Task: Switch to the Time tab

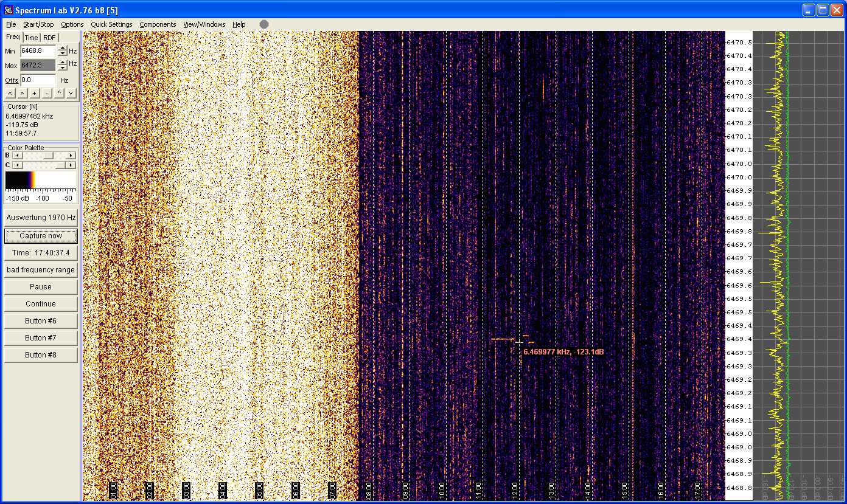Action: point(31,38)
